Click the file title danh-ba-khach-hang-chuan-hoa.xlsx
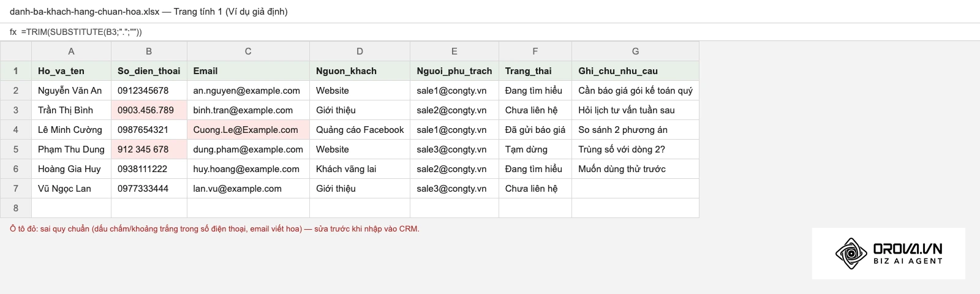980x294 pixels. (85, 12)
